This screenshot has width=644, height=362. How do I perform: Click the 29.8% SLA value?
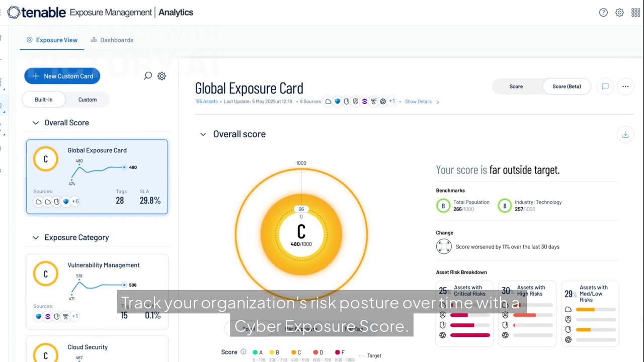(x=150, y=201)
